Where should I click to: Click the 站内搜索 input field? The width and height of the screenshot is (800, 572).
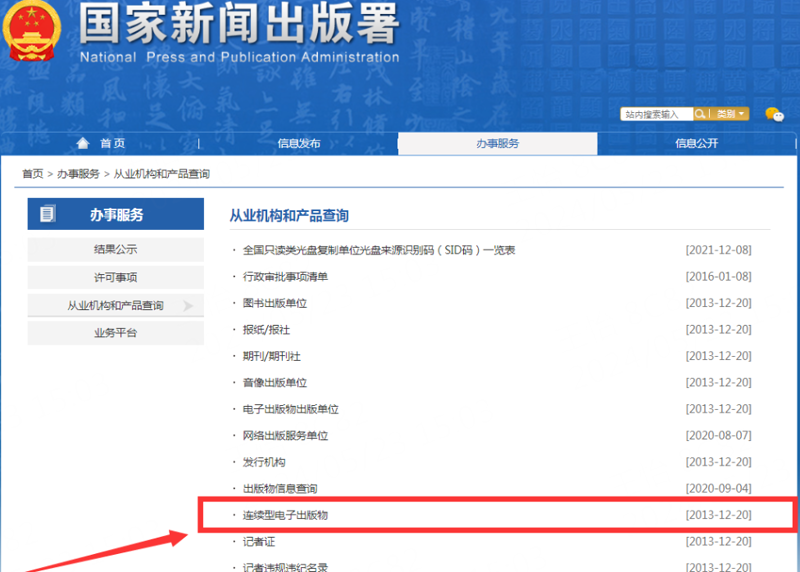click(x=657, y=114)
